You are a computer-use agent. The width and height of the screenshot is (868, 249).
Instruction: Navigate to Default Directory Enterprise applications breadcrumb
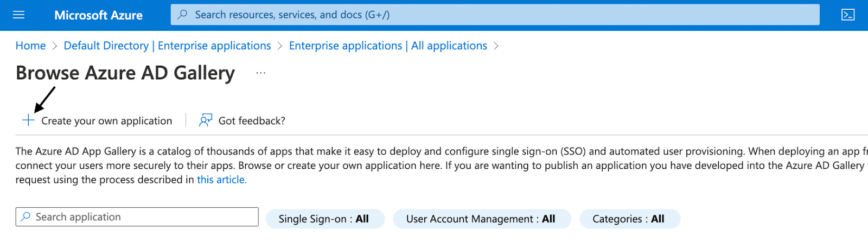167,46
